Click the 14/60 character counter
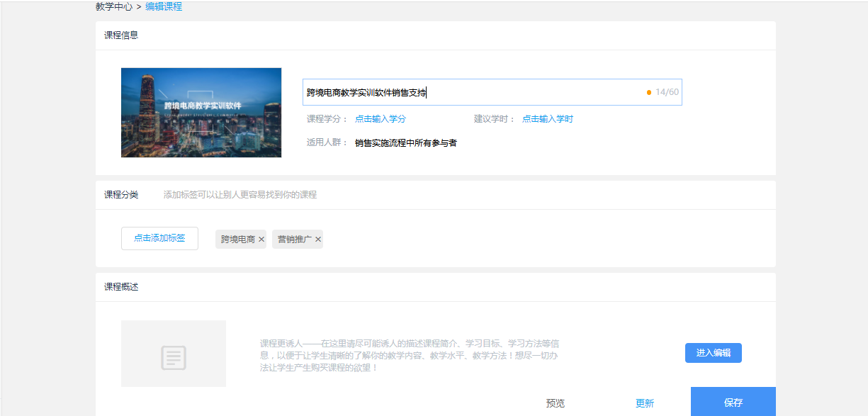This screenshot has width=868, height=416. click(667, 92)
